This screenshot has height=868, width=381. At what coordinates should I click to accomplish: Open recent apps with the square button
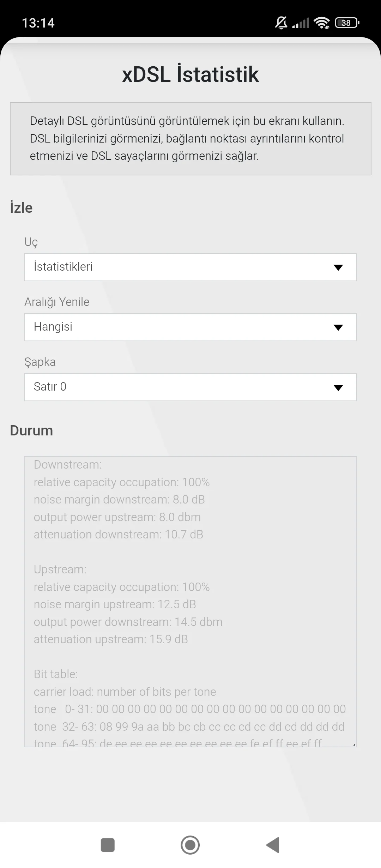click(108, 845)
